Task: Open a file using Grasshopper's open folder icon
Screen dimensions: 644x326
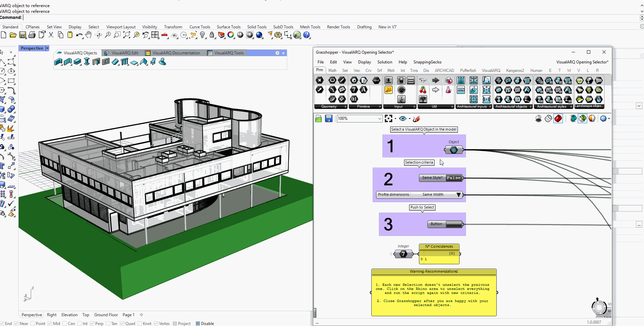Action: click(x=318, y=118)
